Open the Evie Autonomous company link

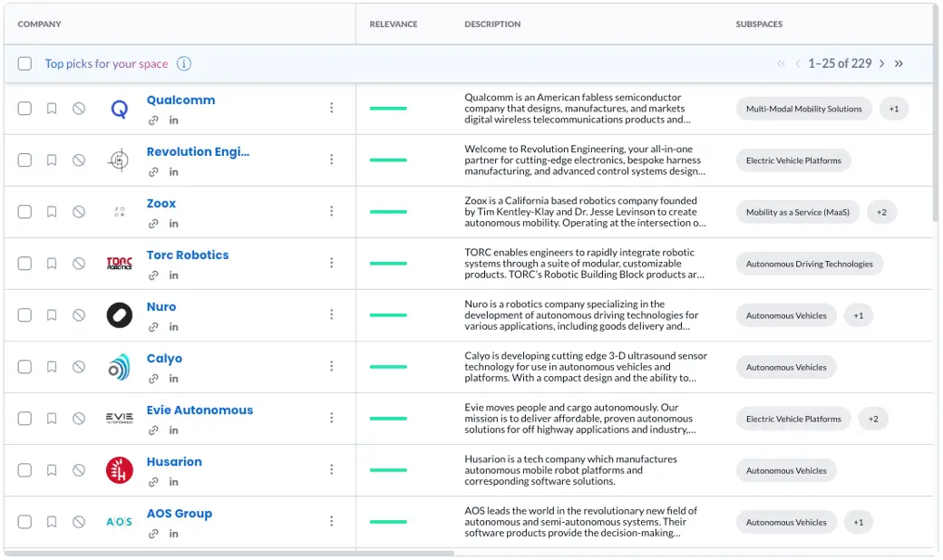click(199, 410)
